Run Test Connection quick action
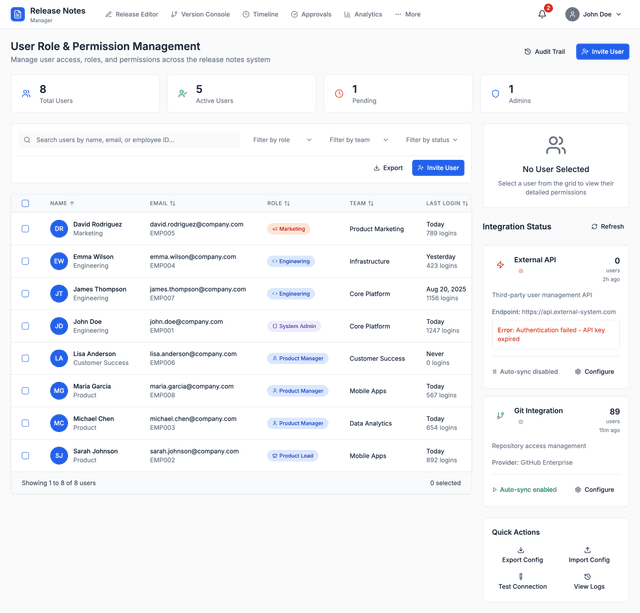Viewport: 640px width, 613px height. (521, 581)
